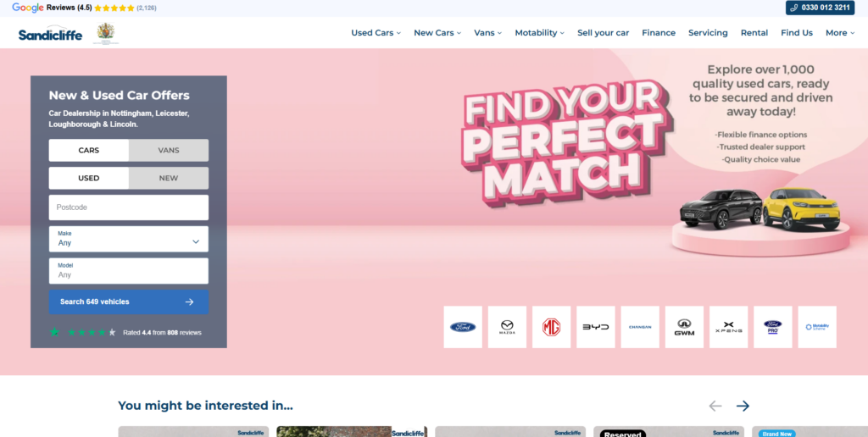Click the Ford brand logo tile

pyautogui.click(x=463, y=327)
